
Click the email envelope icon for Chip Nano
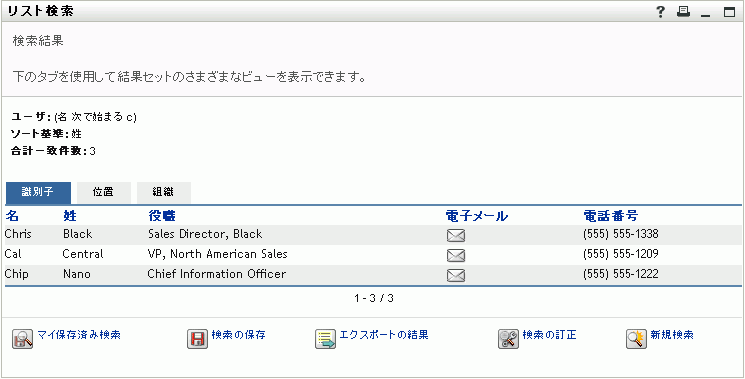coord(456,275)
